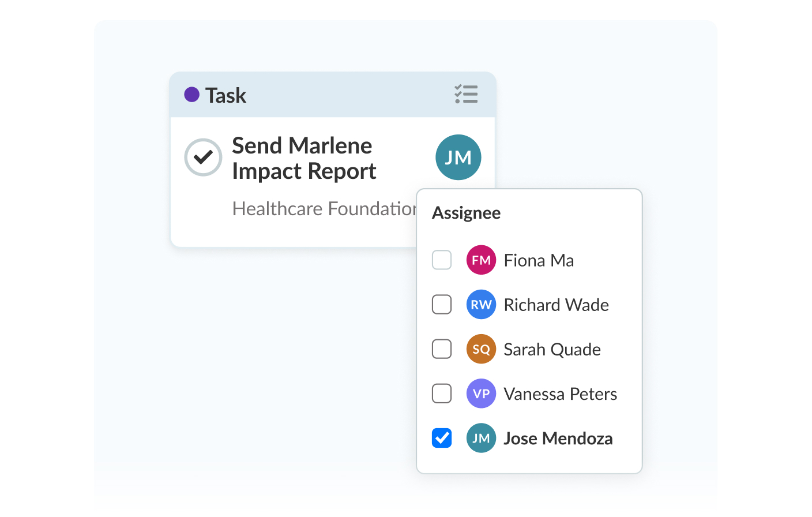Click the FM avatar icon

tap(481, 260)
